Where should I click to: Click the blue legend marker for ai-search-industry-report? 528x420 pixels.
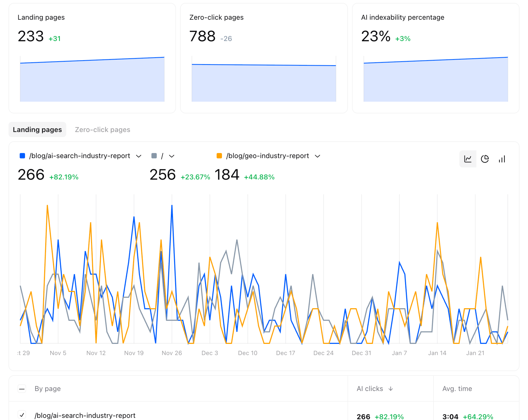pos(22,155)
